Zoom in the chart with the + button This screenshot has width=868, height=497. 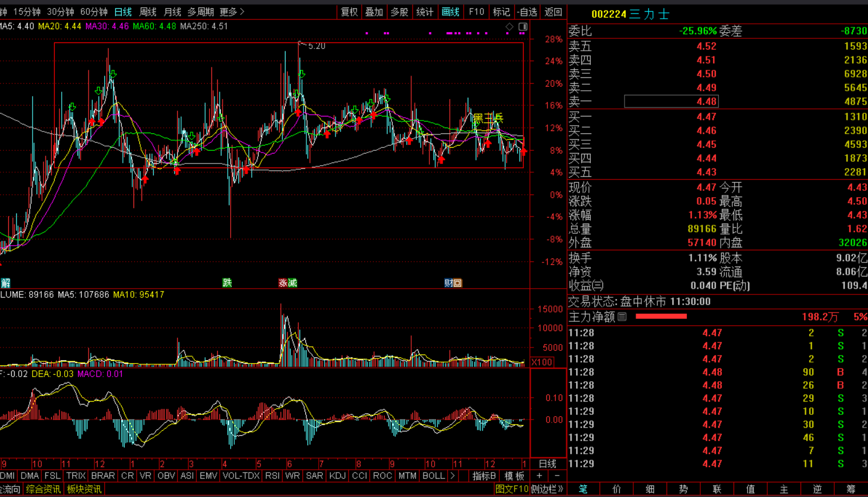coord(539,476)
